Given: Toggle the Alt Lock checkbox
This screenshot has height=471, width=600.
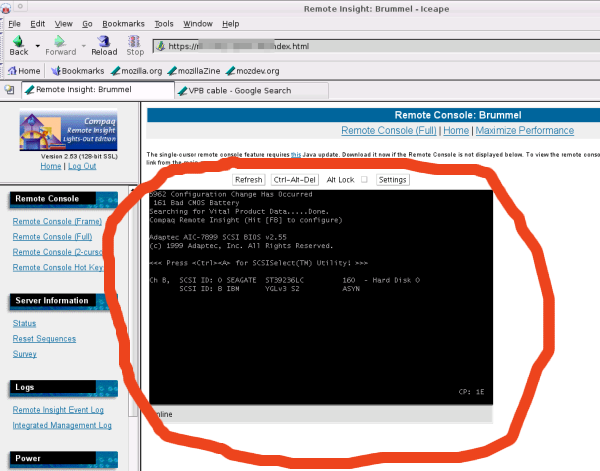Looking at the screenshot, I should pyautogui.click(x=364, y=179).
